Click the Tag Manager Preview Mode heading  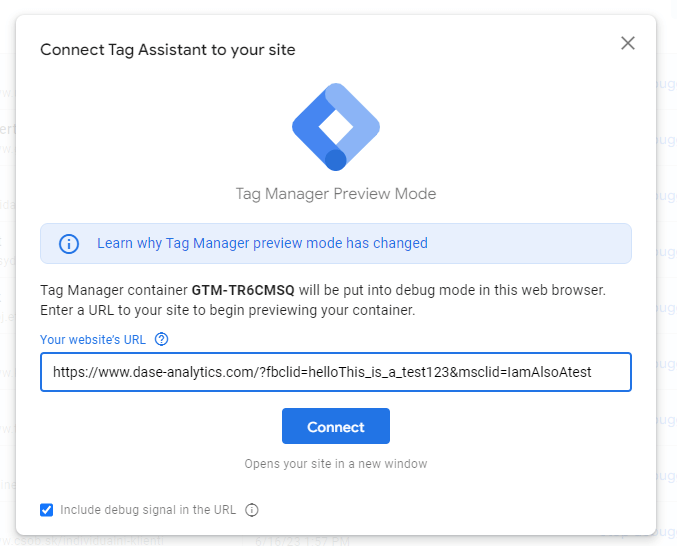336,194
